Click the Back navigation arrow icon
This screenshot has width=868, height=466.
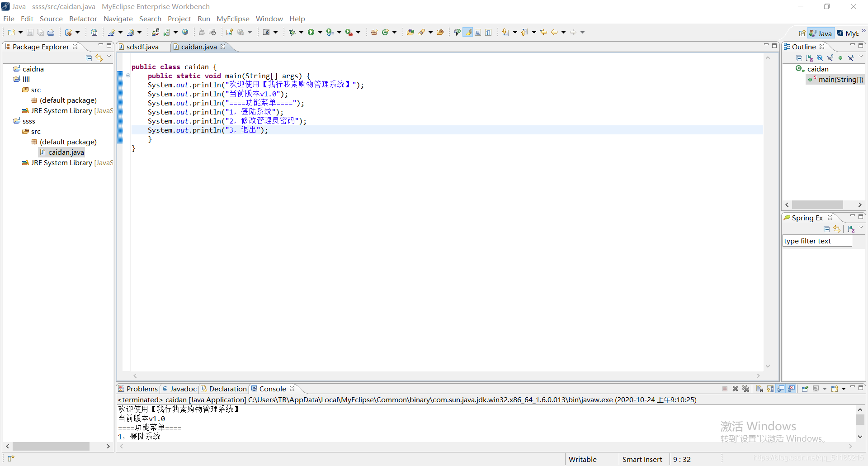coord(554,32)
